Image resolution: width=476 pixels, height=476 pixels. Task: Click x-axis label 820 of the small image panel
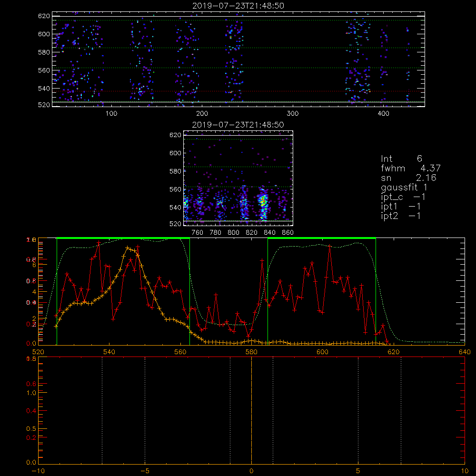click(x=252, y=233)
